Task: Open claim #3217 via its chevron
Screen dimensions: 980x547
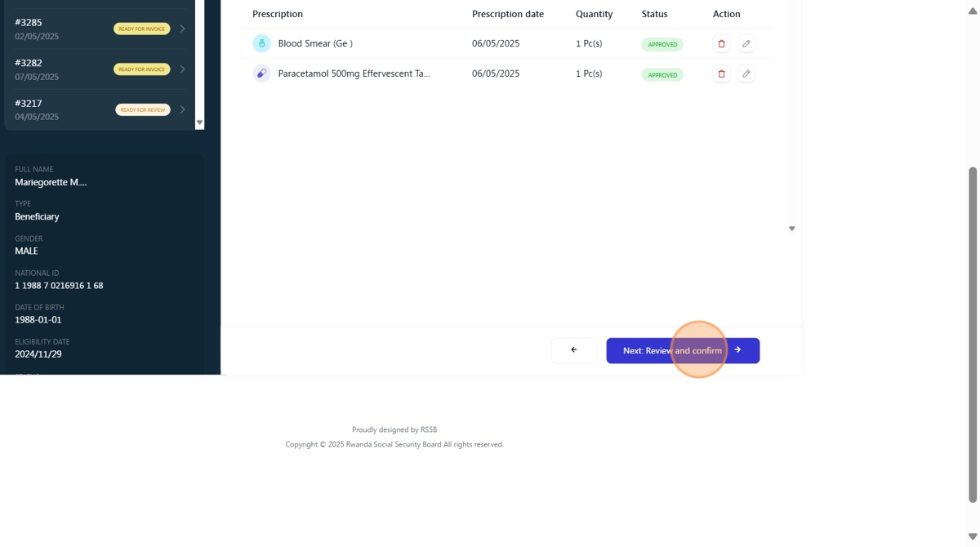Action: (182, 109)
